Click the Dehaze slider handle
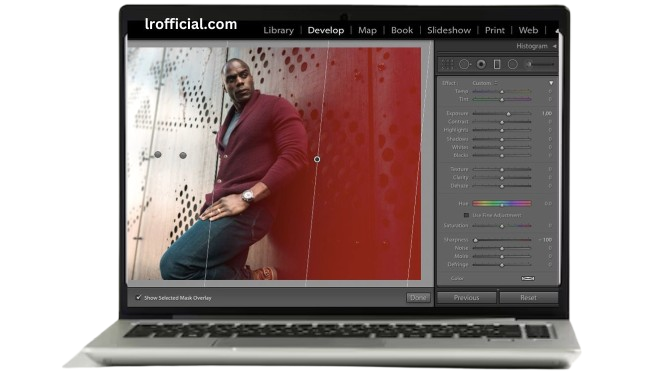 click(502, 186)
